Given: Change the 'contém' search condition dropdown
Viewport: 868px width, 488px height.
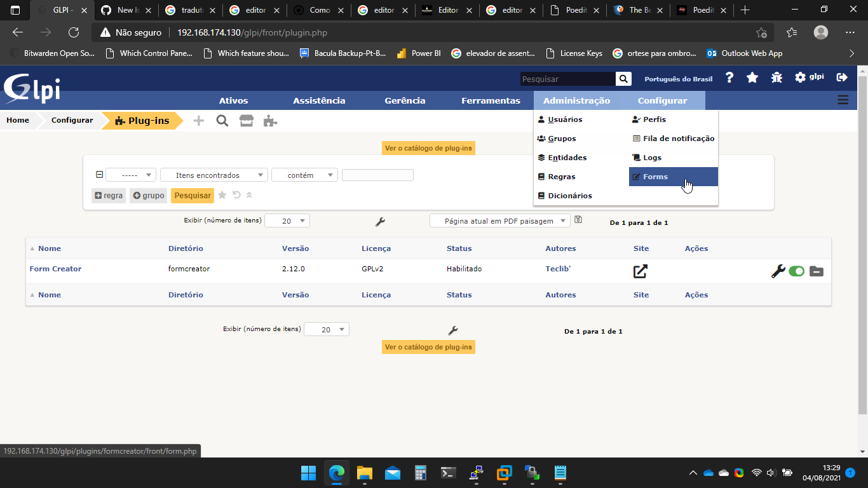Looking at the screenshot, I should coord(304,175).
